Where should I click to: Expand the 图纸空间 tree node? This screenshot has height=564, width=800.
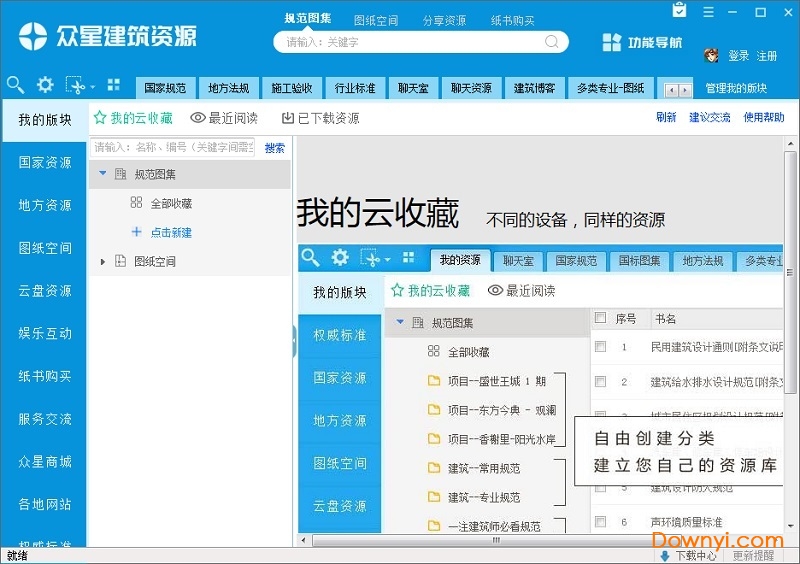(x=102, y=262)
